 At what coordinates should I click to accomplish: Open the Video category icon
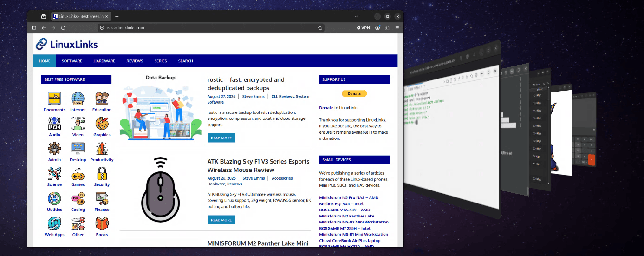78,124
